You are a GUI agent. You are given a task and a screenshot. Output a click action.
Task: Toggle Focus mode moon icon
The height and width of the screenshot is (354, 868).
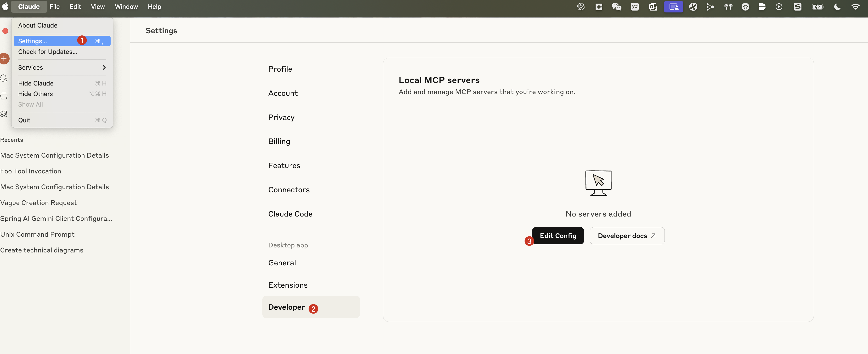tap(837, 7)
